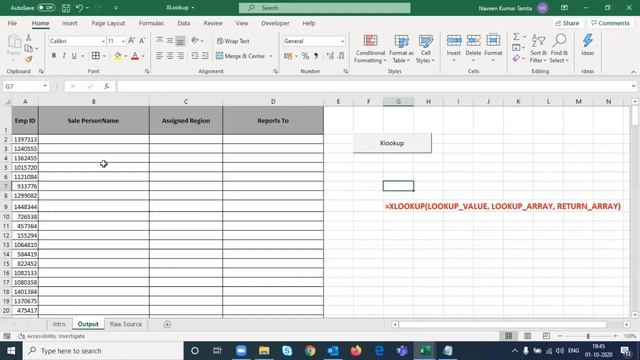This screenshot has width=640, height=360.
Task: Adjust the zoom slider
Action: pos(588,336)
